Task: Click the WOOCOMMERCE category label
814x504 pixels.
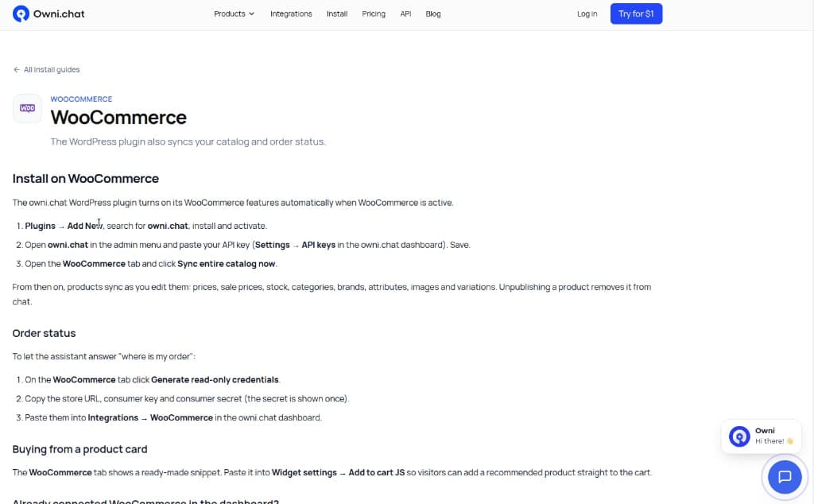Action: [x=81, y=99]
